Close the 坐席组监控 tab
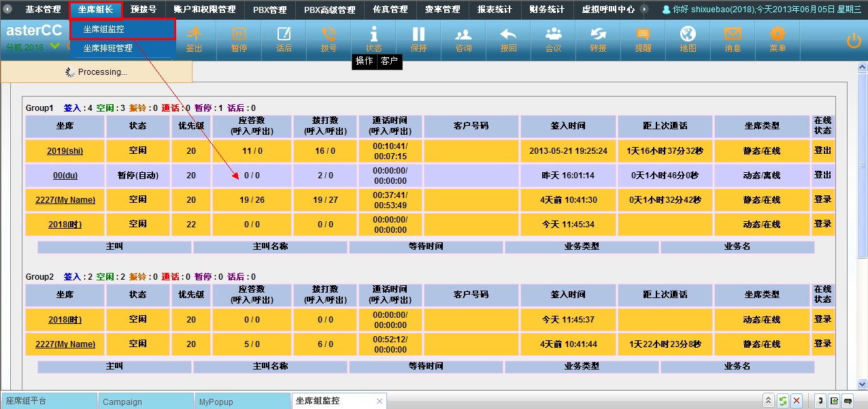This screenshot has height=409, width=868. 380,402
